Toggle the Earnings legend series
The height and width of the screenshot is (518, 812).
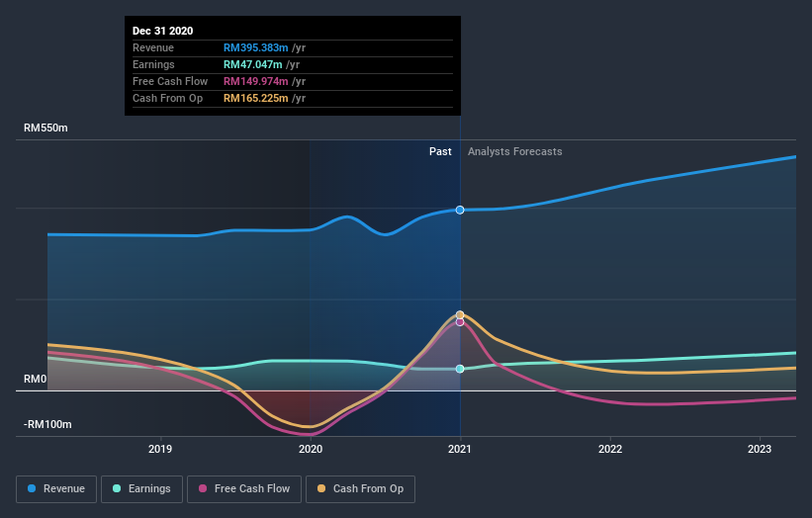(141, 489)
